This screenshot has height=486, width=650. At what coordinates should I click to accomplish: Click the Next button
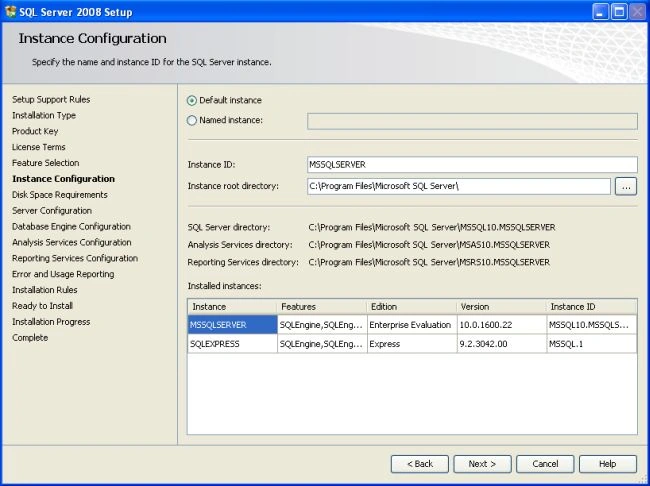point(482,464)
